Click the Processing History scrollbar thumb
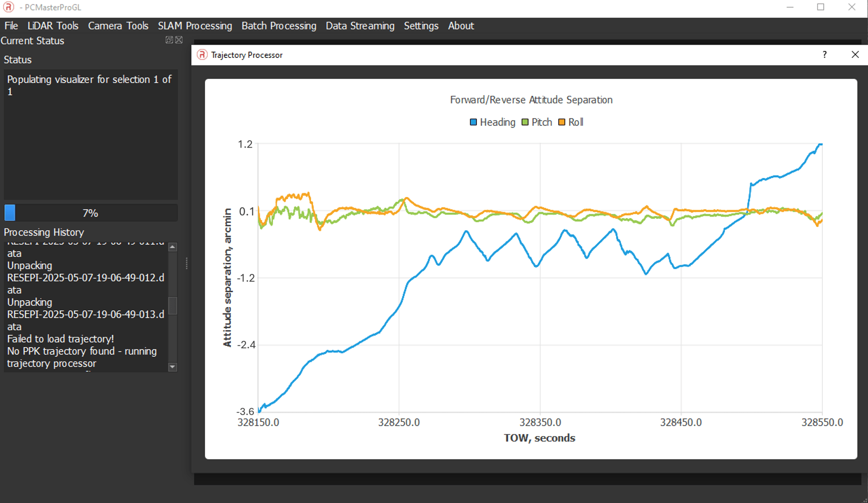 172,305
